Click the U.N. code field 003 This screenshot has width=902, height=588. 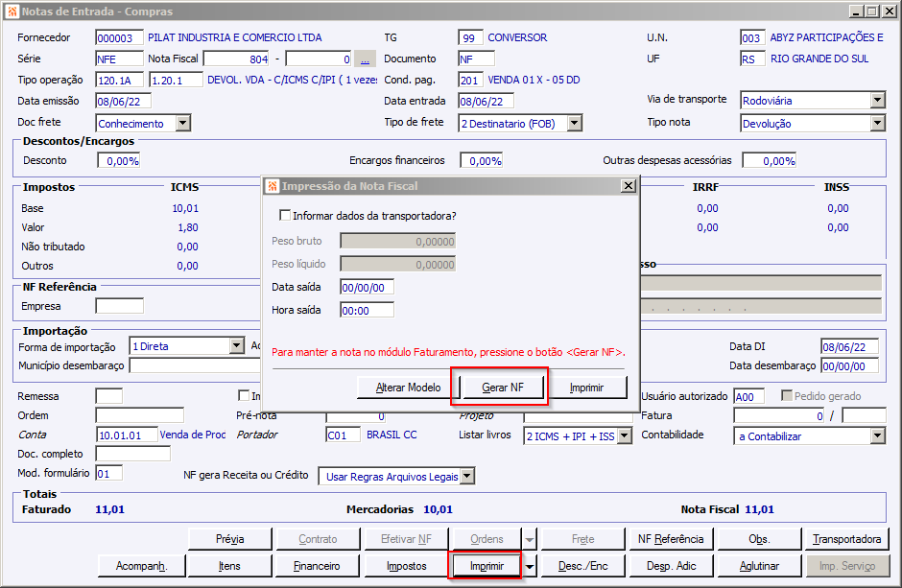(752, 38)
